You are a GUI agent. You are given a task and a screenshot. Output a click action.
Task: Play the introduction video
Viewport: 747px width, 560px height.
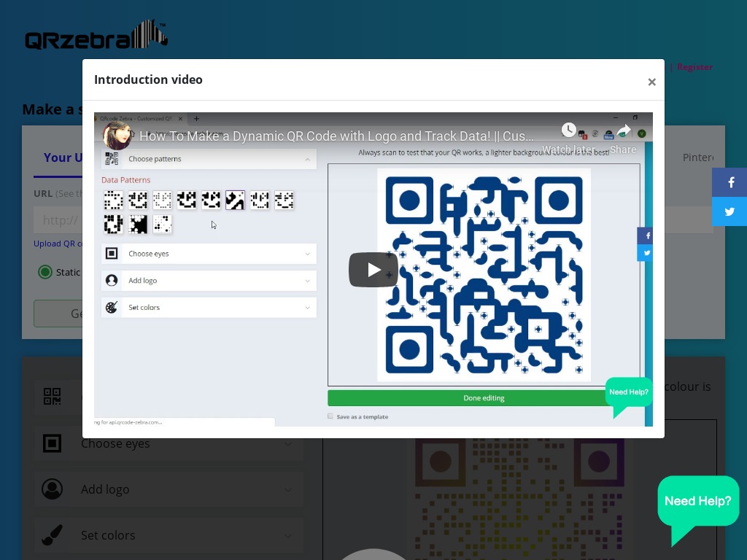click(x=373, y=270)
